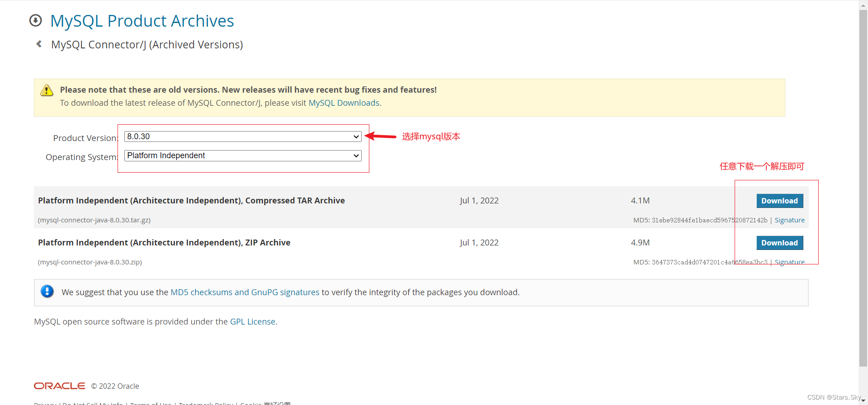Click the mysql-connector-java-8.0.30.tar.gz filename
868x405 pixels.
[x=94, y=220]
